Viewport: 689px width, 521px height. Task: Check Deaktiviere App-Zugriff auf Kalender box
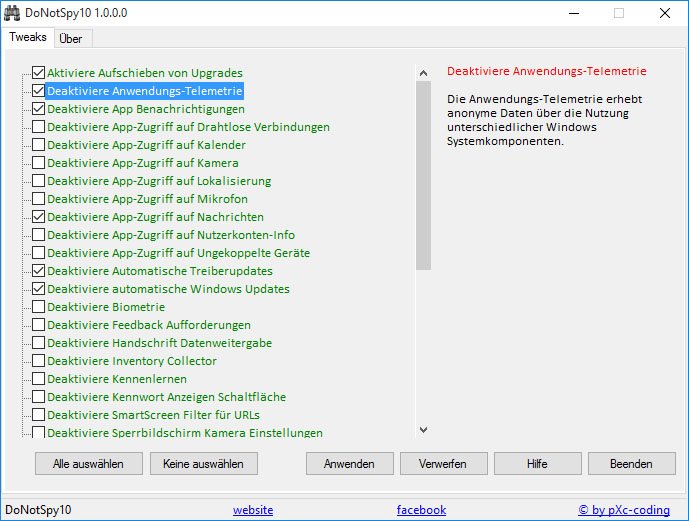click(39, 145)
